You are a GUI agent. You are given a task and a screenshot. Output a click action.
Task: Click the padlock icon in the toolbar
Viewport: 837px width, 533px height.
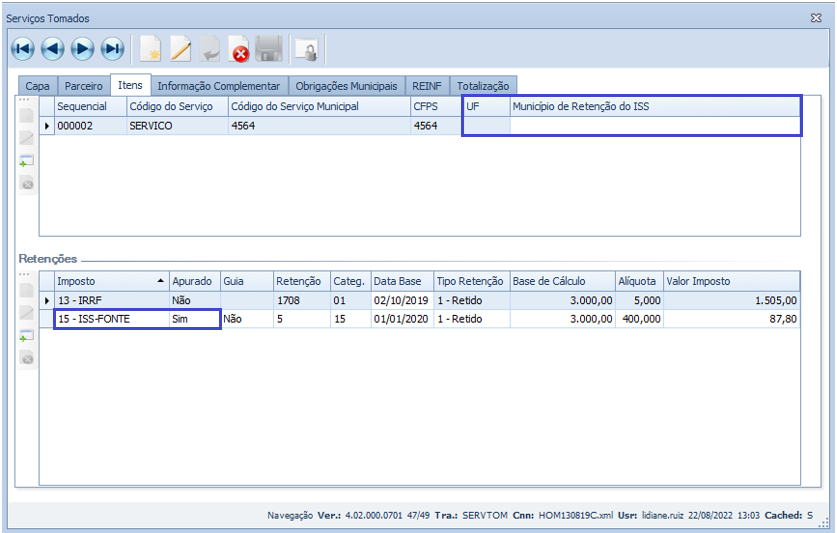pos(307,48)
